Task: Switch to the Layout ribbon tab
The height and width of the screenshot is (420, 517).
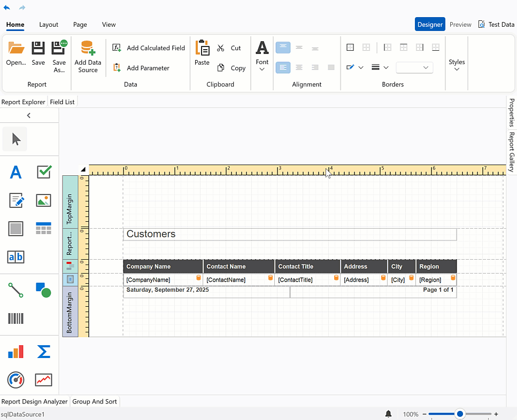Action: point(49,25)
